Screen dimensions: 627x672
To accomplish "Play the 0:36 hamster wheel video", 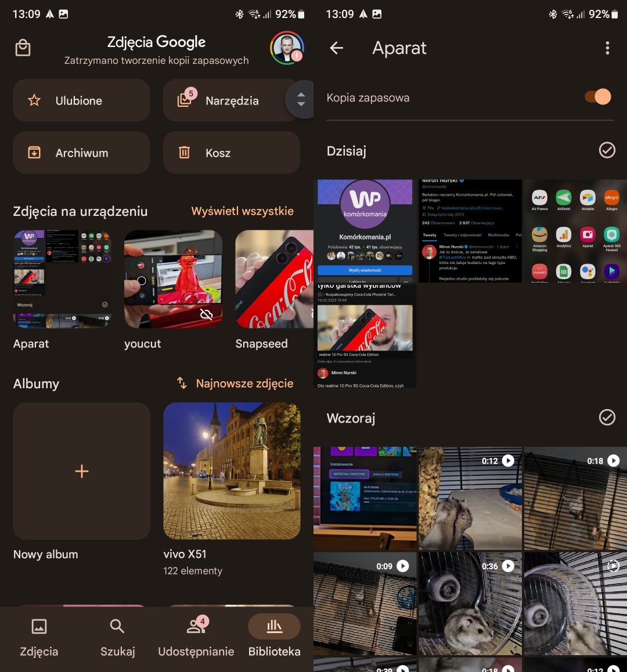I will (470, 604).
